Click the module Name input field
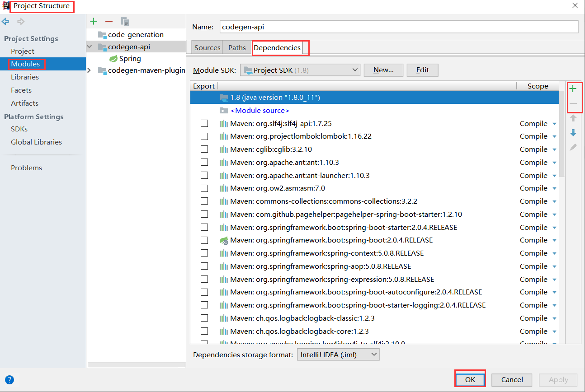 (399, 27)
